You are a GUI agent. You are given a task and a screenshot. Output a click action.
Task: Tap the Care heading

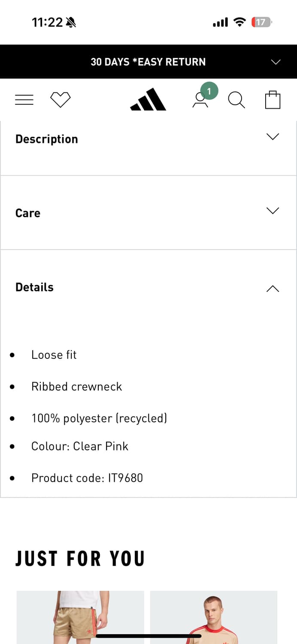pyautogui.click(x=28, y=213)
